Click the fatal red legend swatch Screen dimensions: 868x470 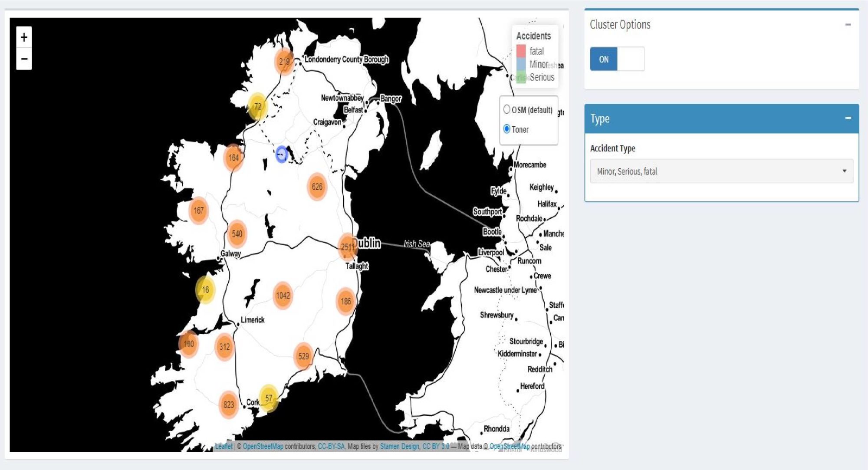(521, 51)
